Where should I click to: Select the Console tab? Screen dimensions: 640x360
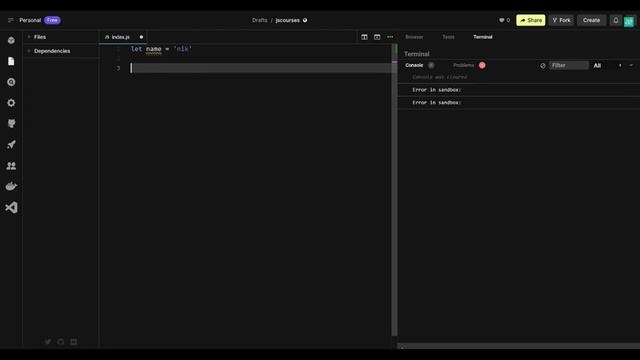click(414, 65)
